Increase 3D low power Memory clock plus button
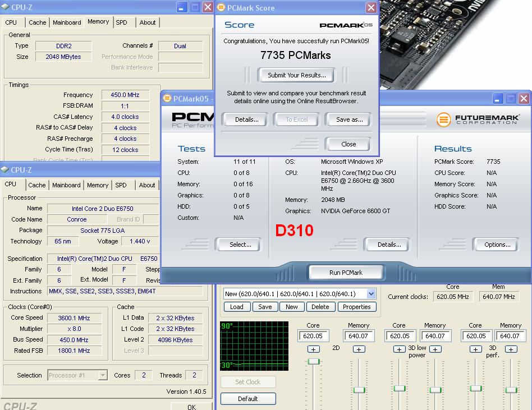Image resolution: width=532 pixels, height=410 pixels. click(x=435, y=349)
